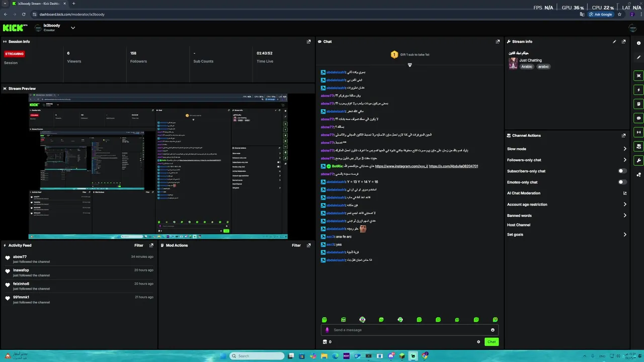
Task: Pop out the Session Info panel
Action: coord(308,42)
